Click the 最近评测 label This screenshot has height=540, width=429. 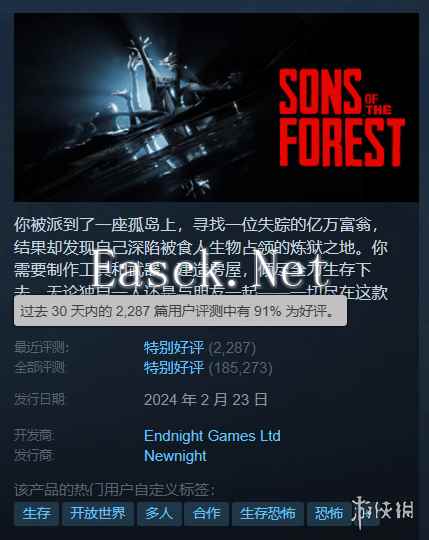coord(42,348)
